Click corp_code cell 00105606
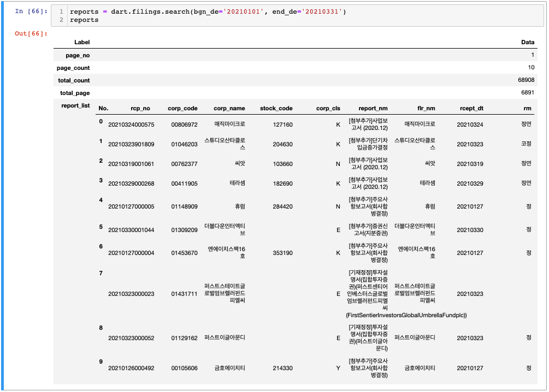The image size is (549, 392). 184,368
